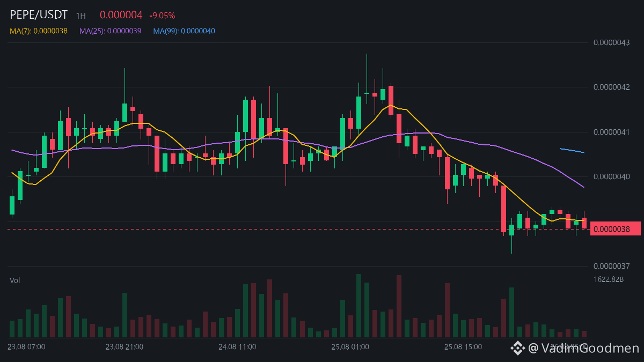The height and width of the screenshot is (362, 644).
Task: Click the 25.08 15:00 time label
Action: (x=463, y=347)
